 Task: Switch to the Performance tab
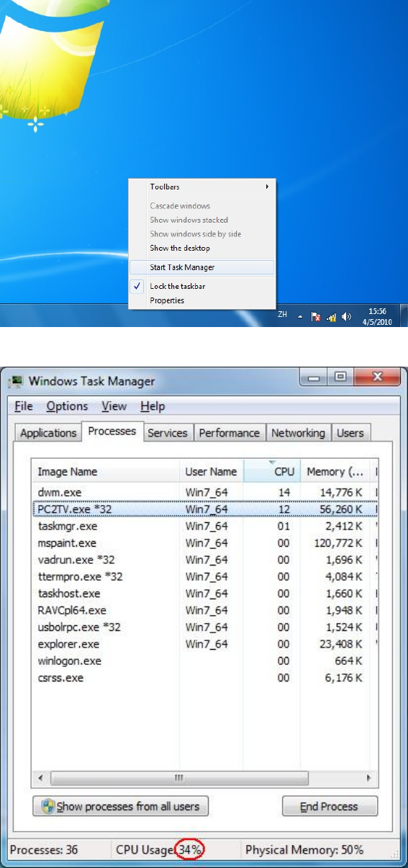(x=229, y=433)
